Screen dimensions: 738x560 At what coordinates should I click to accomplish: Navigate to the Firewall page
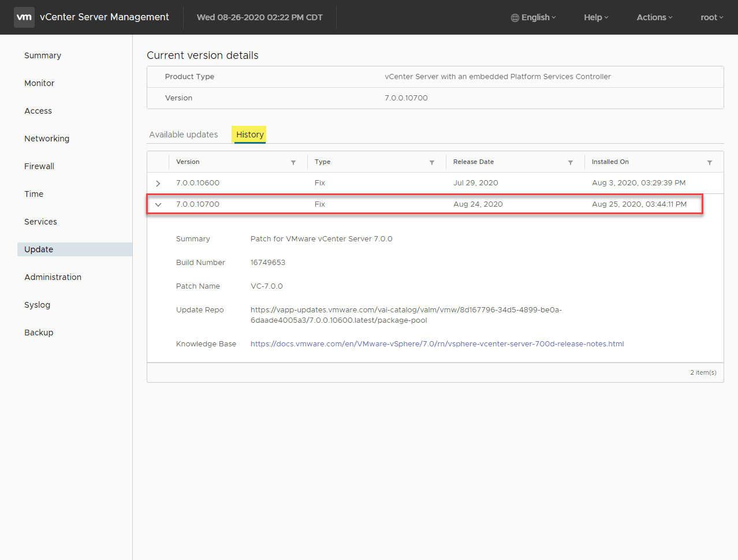click(39, 166)
